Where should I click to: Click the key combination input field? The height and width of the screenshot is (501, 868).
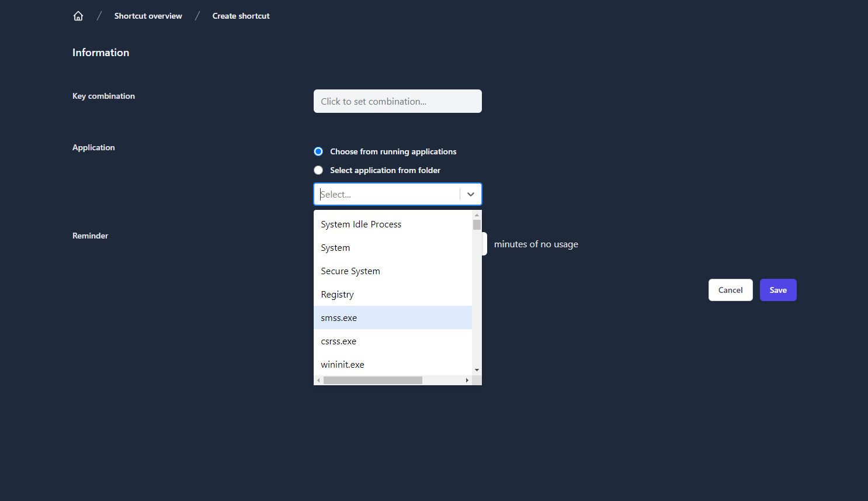click(x=398, y=101)
